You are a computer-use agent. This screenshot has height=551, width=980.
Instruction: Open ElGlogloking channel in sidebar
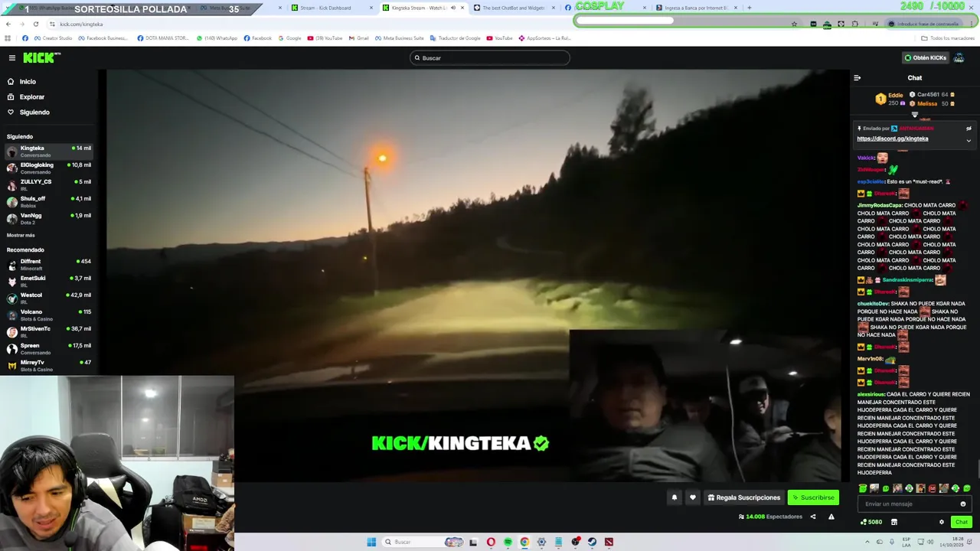(x=49, y=168)
